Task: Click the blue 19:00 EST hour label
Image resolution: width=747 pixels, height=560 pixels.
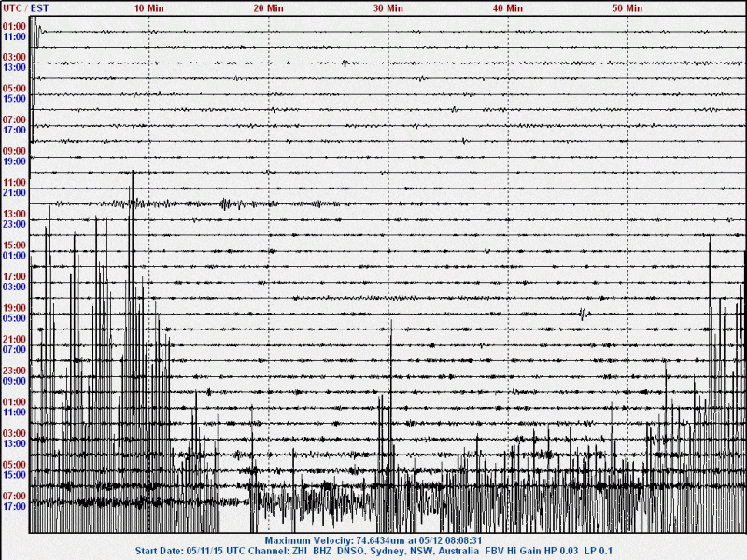Action: pyautogui.click(x=14, y=161)
